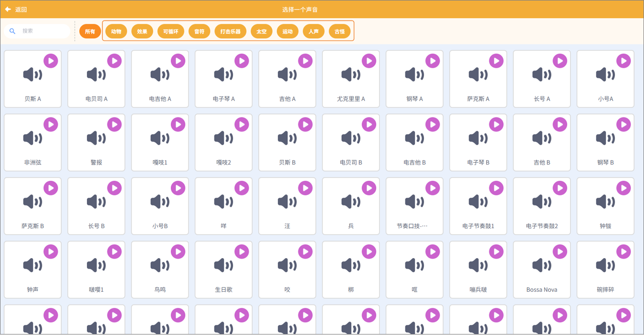Pick the 钟钹 speaker icon
The width and height of the screenshot is (644, 335).
605,202
